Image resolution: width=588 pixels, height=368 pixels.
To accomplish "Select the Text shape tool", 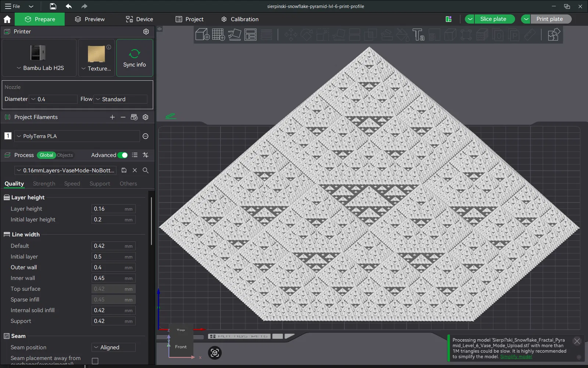I will click(x=418, y=35).
